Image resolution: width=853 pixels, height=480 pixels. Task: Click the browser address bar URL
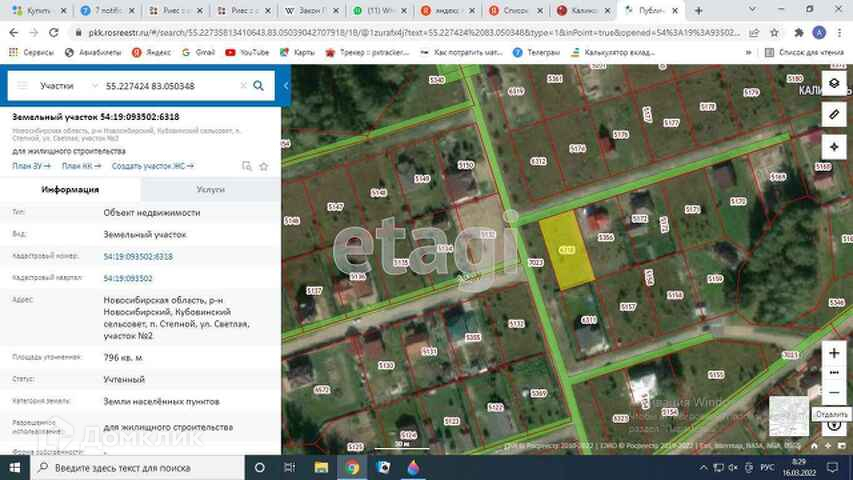(x=413, y=33)
